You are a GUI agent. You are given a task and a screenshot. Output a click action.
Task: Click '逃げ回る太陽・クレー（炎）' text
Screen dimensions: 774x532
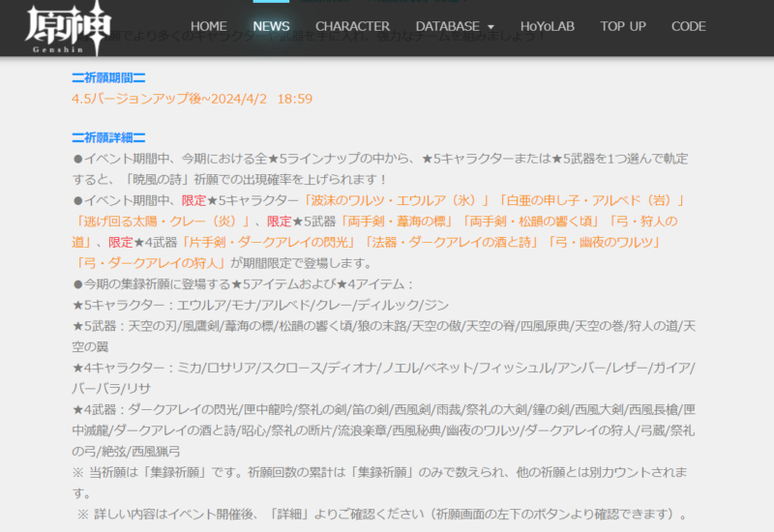click(163, 222)
